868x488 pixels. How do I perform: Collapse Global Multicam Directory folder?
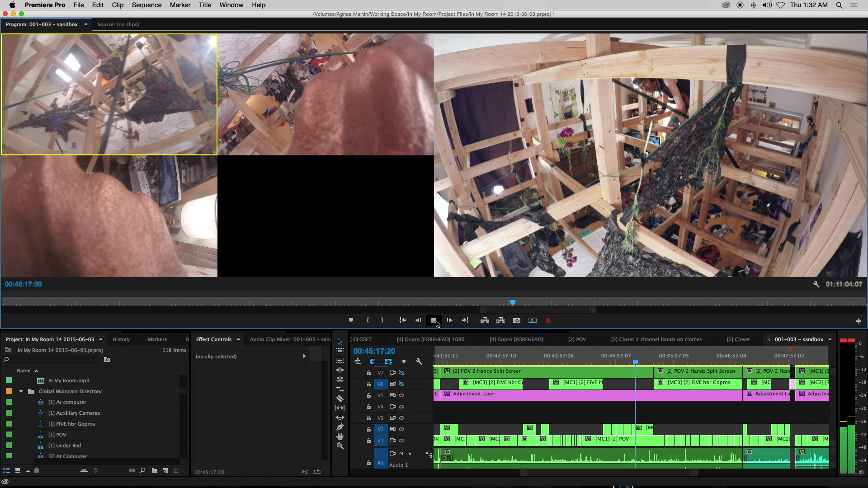pyautogui.click(x=21, y=391)
